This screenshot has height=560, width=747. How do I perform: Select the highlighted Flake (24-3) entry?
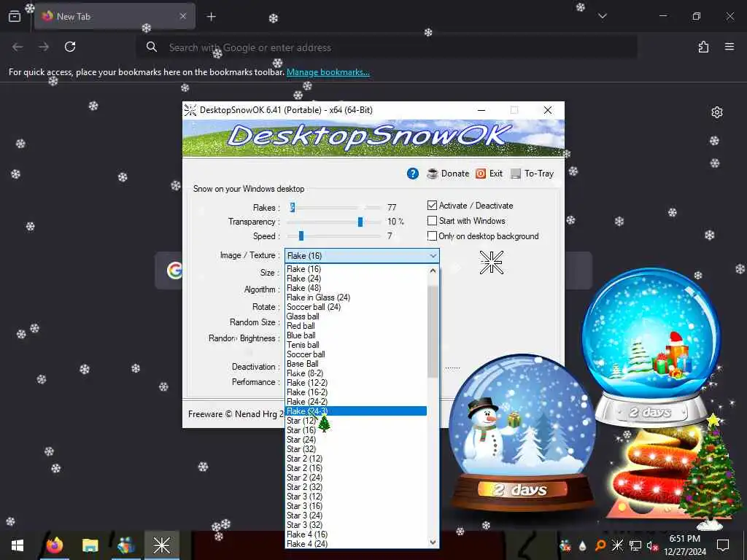[x=356, y=411]
